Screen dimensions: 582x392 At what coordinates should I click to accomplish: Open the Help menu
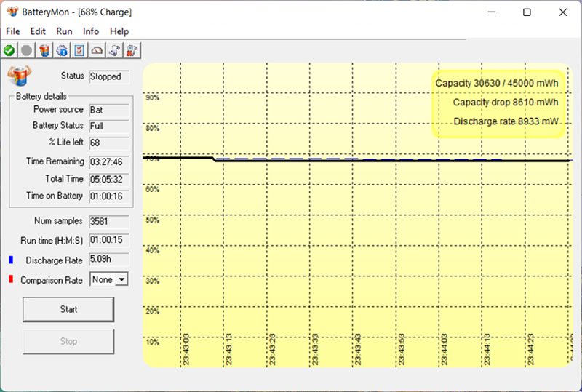click(x=119, y=31)
